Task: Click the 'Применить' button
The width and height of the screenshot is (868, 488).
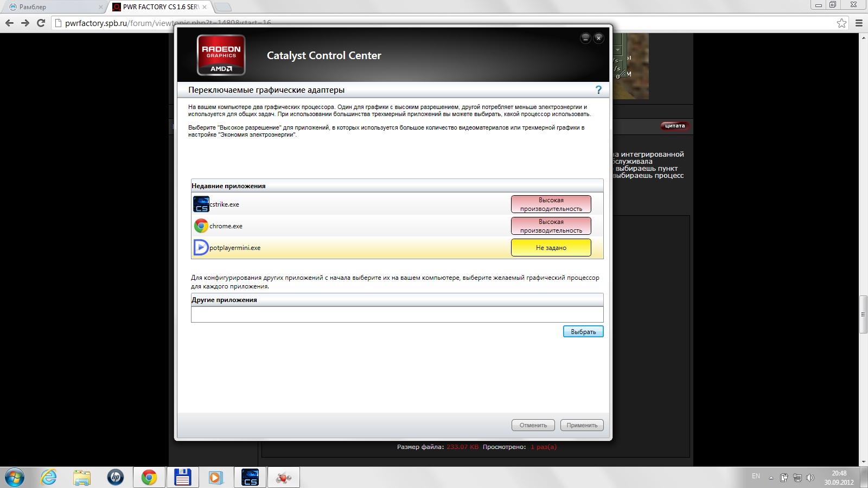Action: pyautogui.click(x=582, y=425)
